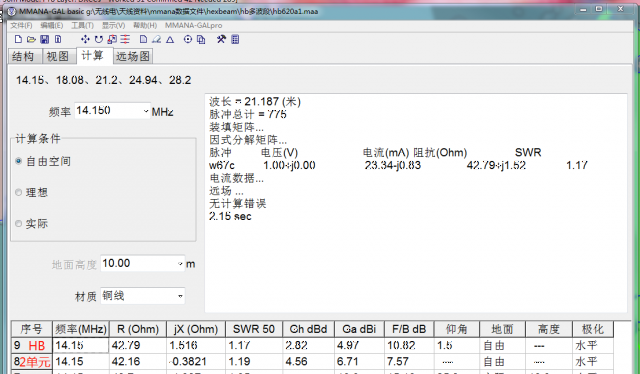Click the 地面 column header
This screenshot has width=640, height=374.
502,329
